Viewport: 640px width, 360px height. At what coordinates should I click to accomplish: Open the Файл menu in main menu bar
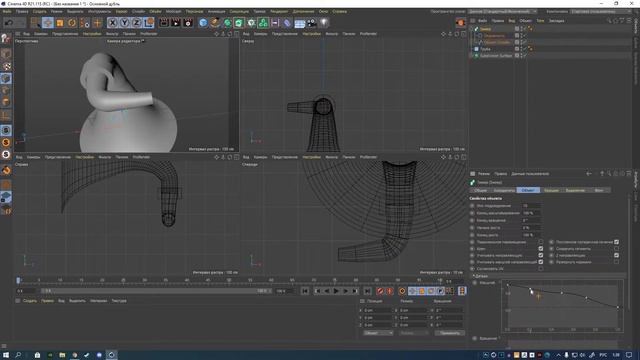[7, 11]
